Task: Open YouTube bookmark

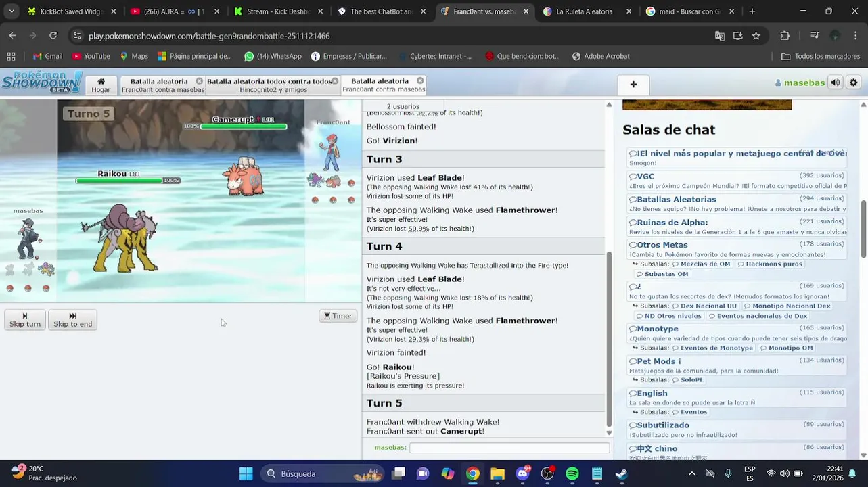Action: pos(91,56)
